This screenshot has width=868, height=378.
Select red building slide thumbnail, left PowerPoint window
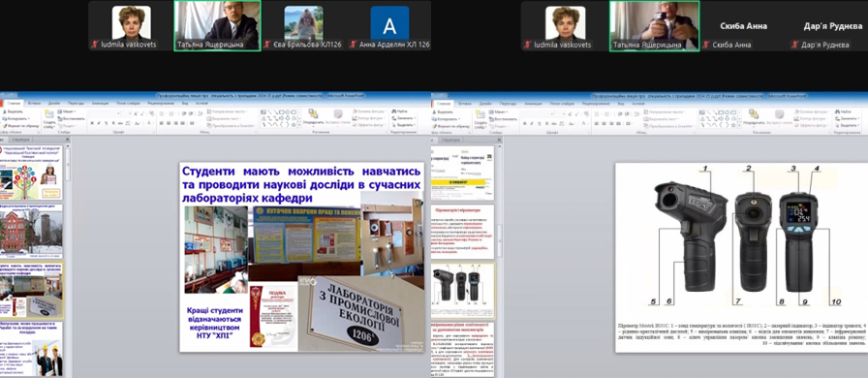(32, 230)
